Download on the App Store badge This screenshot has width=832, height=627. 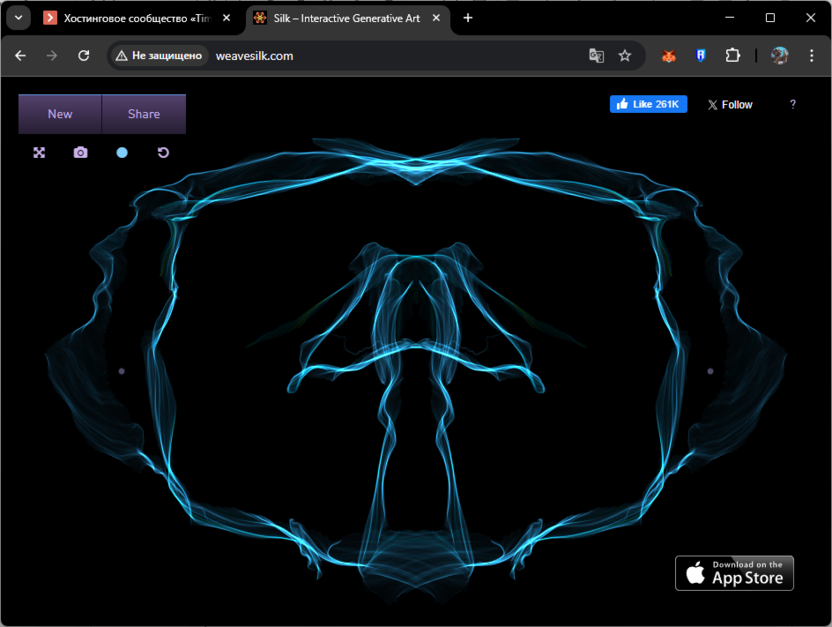point(734,573)
